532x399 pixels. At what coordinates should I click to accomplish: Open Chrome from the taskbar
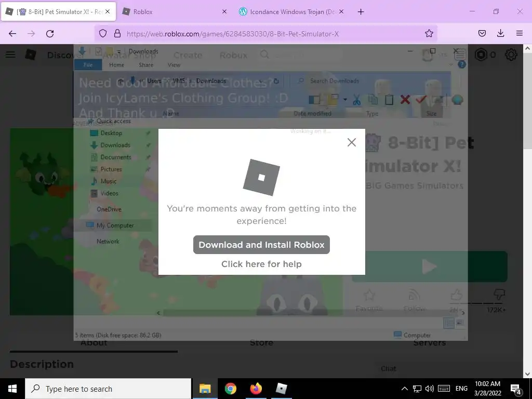[x=230, y=389]
